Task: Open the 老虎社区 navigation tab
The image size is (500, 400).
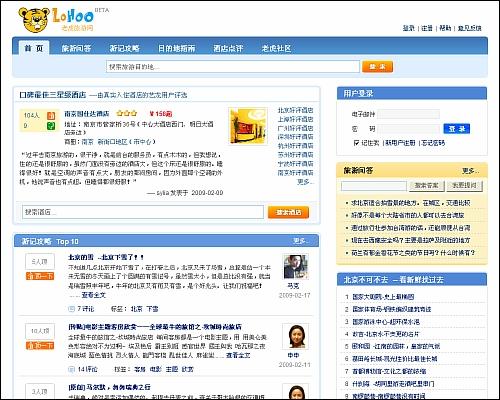Action: coord(276,48)
